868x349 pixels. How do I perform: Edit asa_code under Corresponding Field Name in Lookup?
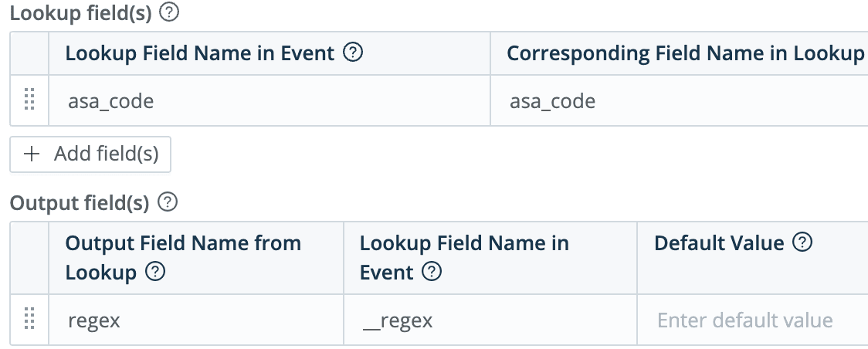click(678, 101)
